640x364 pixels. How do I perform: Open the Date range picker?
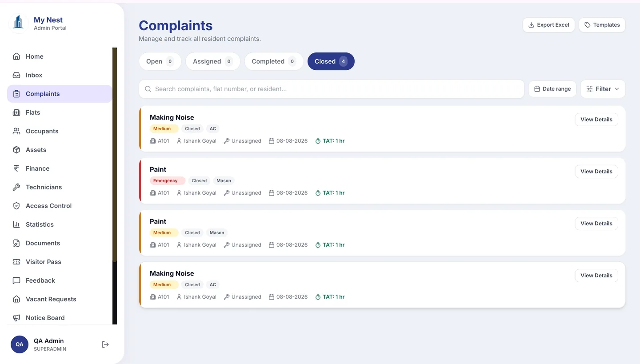pyautogui.click(x=552, y=89)
